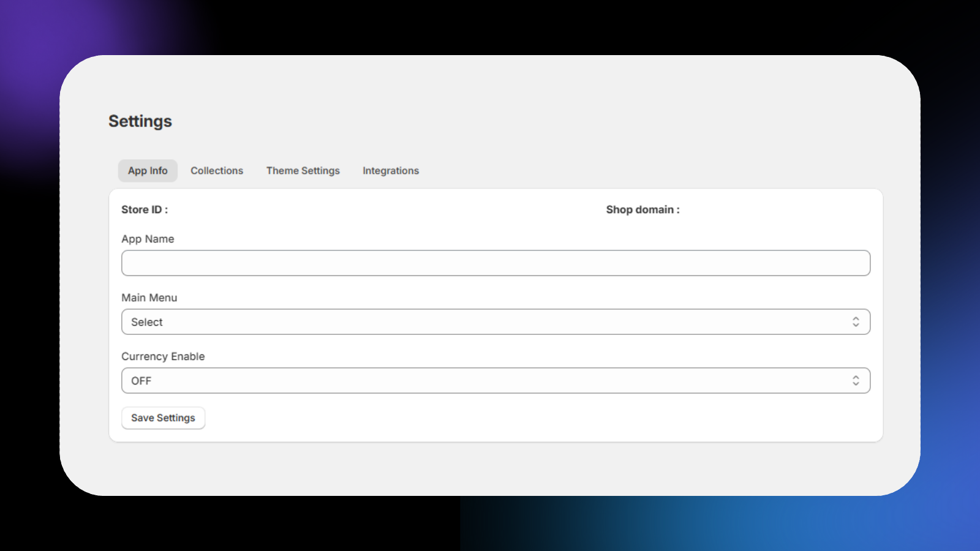
Task: Expand the Currency Enable dropdown
Action: pyautogui.click(x=496, y=381)
